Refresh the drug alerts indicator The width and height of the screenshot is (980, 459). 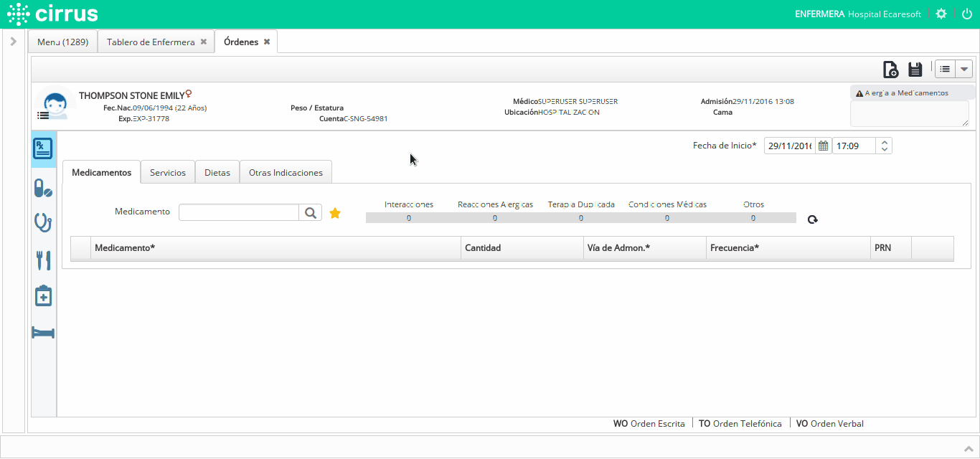[x=812, y=219]
